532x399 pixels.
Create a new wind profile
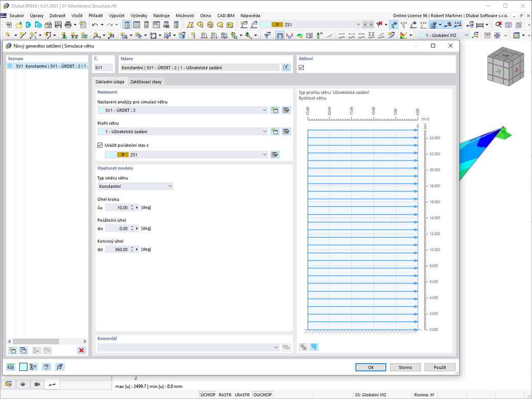tap(275, 131)
